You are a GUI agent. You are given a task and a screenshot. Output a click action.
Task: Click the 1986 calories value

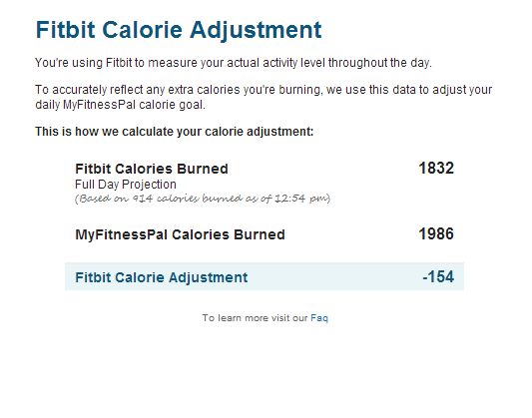pos(436,233)
